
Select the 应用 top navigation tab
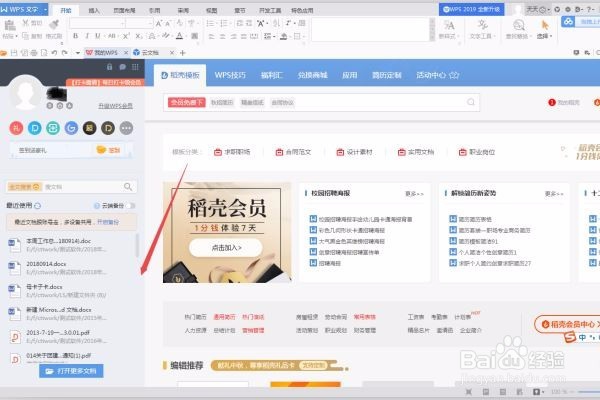(349, 75)
